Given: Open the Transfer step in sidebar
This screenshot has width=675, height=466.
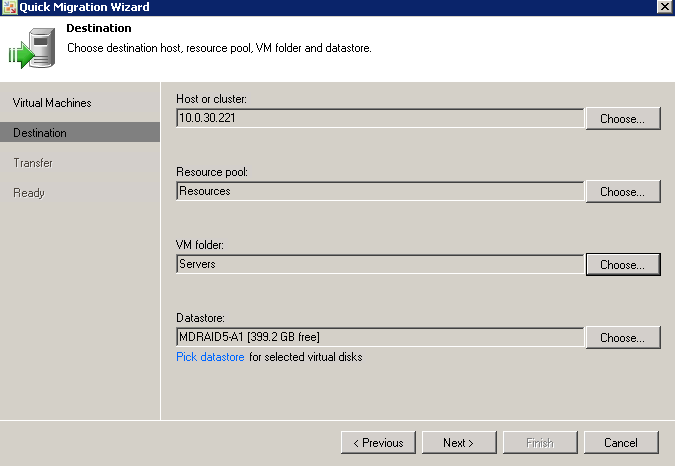Looking at the screenshot, I should click(x=33, y=163).
